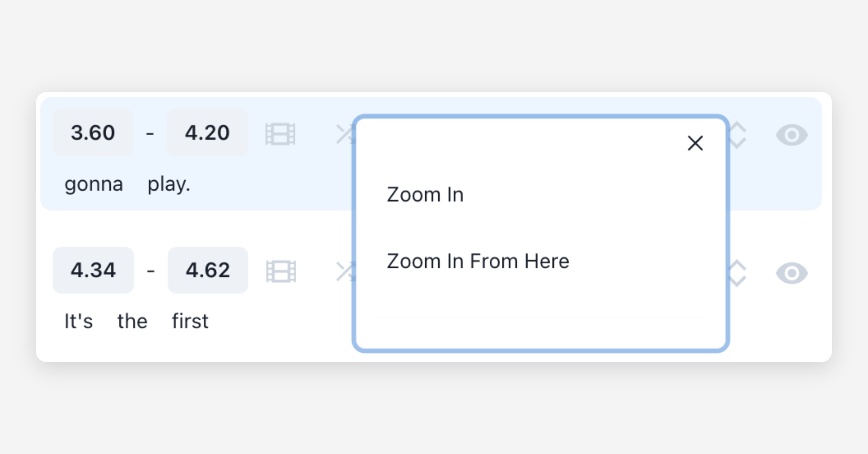This screenshot has width=868, height=454.
Task: Select Zoom In From Here
Action: (x=478, y=261)
